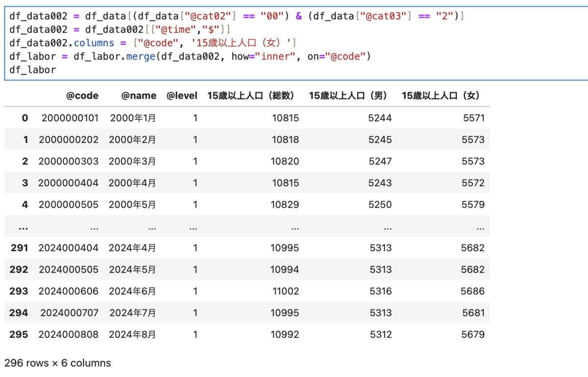Click the '15歳以上人口（女）' column header
Screen dimensions: 588x377
click(x=443, y=96)
